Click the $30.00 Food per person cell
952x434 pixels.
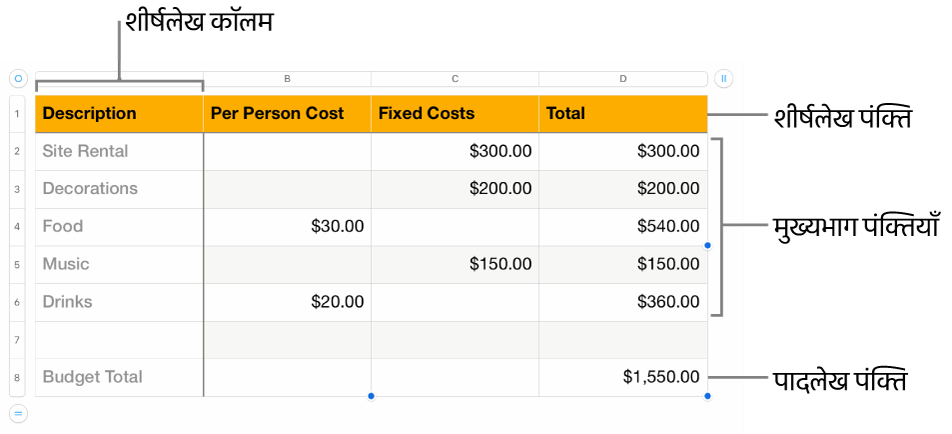(x=287, y=227)
